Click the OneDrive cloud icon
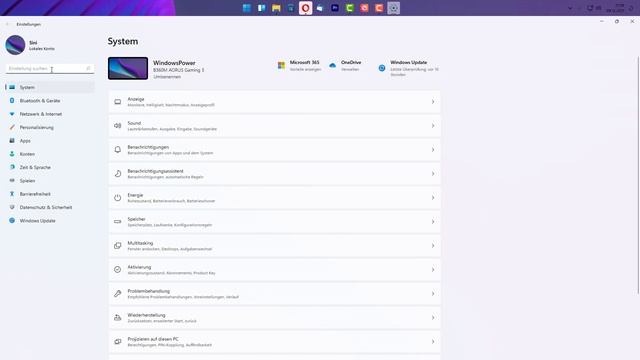Image resolution: width=640 pixels, height=360 pixels. [333, 65]
